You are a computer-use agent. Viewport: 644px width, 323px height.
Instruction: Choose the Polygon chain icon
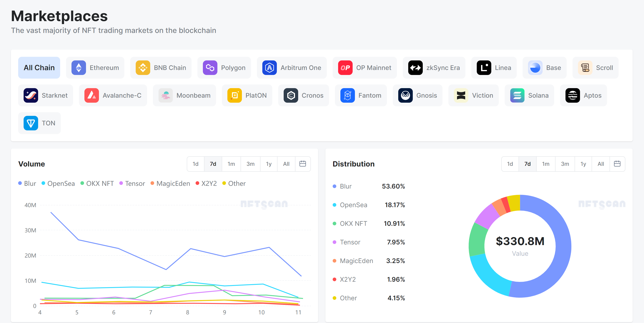tap(210, 68)
